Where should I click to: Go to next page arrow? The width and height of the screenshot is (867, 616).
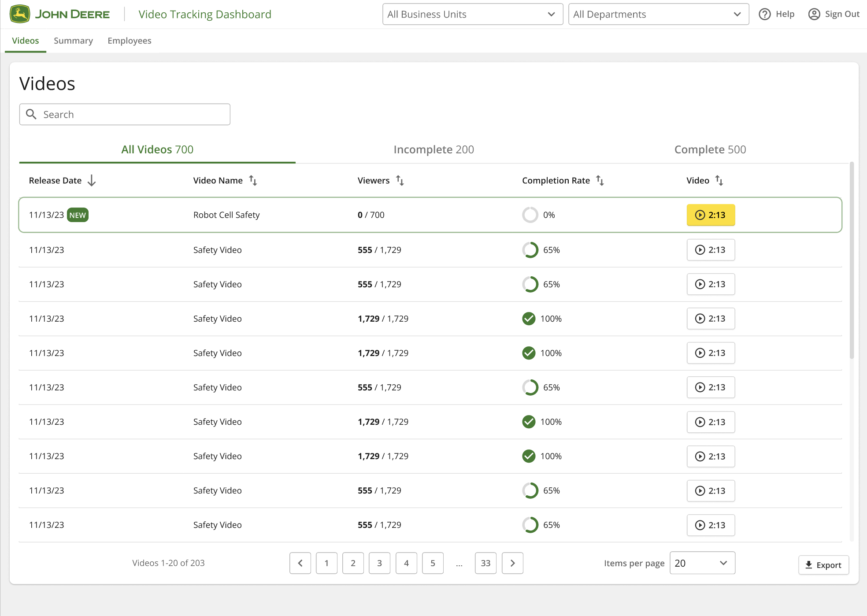click(x=512, y=563)
